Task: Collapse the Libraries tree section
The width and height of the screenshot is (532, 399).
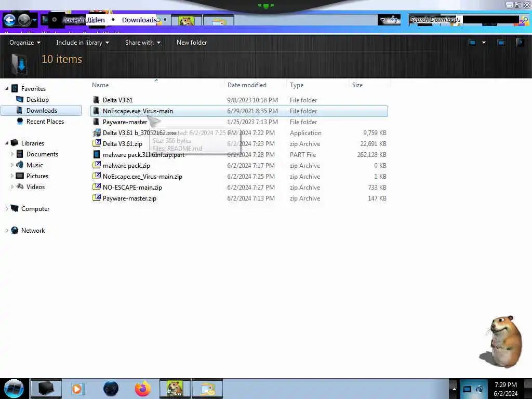Action: coord(7,143)
